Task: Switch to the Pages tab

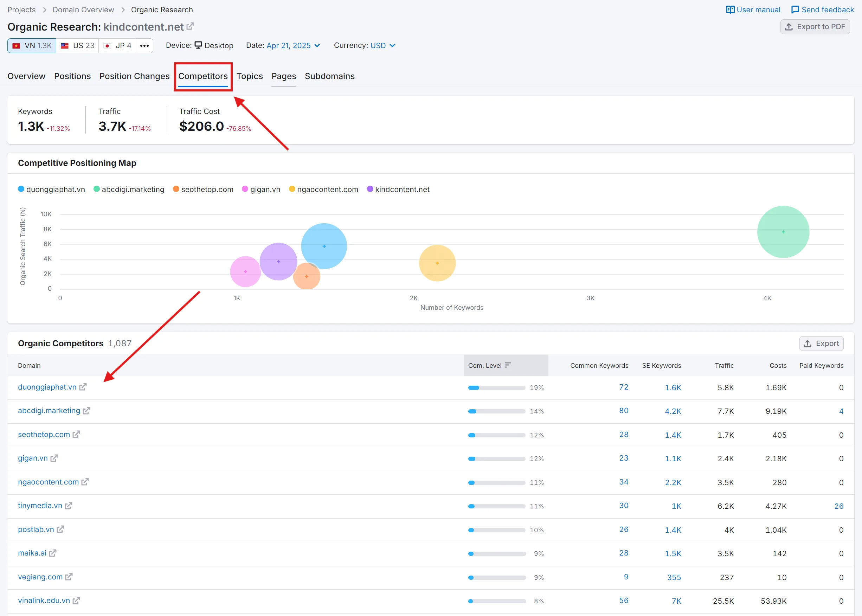Action: (284, 76)
